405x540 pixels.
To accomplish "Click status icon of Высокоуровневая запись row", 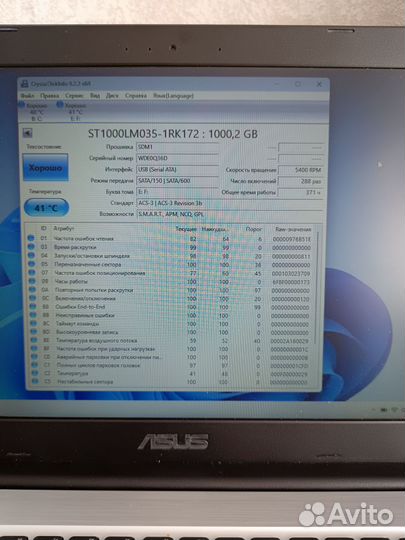I will click(x=34, y=332).
